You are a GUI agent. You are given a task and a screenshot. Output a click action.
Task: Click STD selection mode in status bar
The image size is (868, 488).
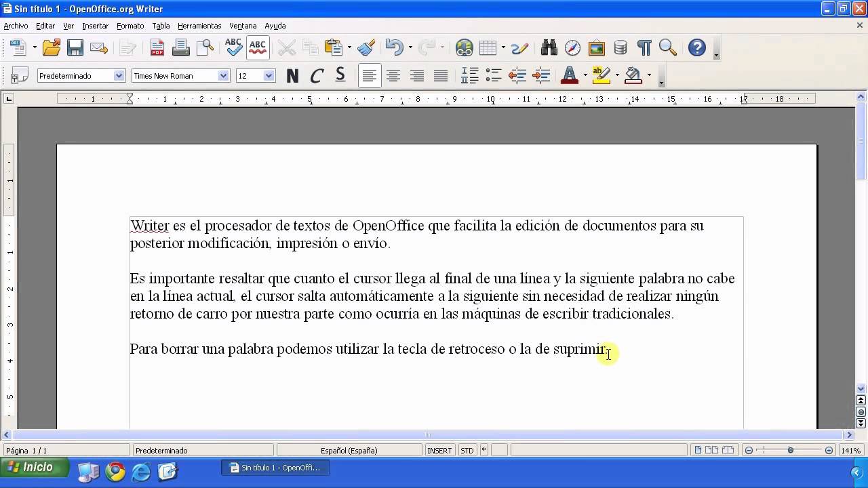point(467,450)
